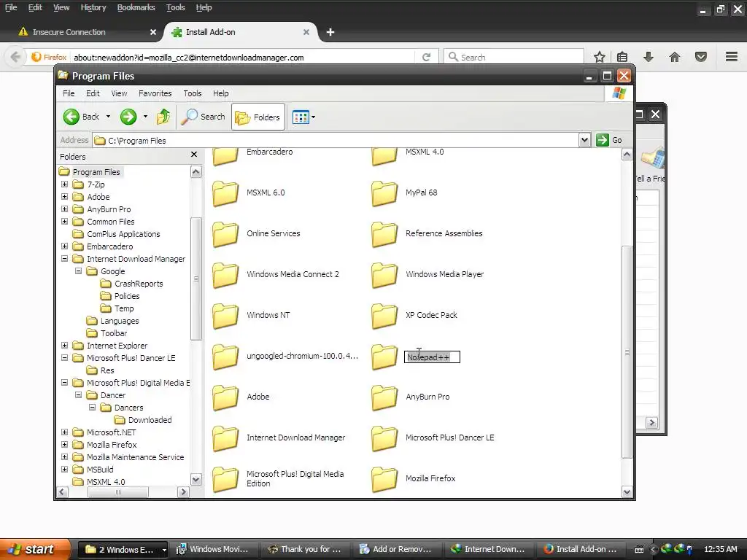This screenshot has width=747, height=560.
Task: Select MyPal 68 folder icon
Action: click(384, 192)
